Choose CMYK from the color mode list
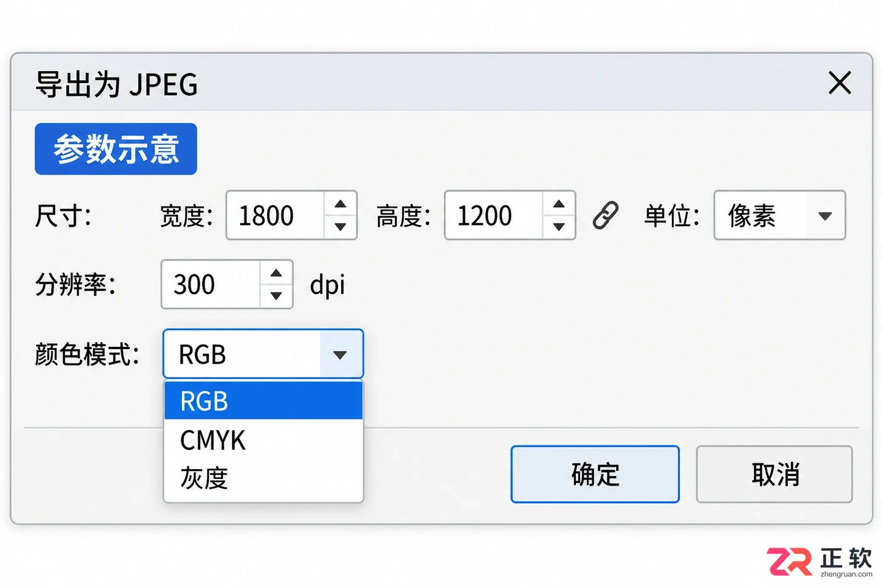The image size is (882, 588). 263,440
